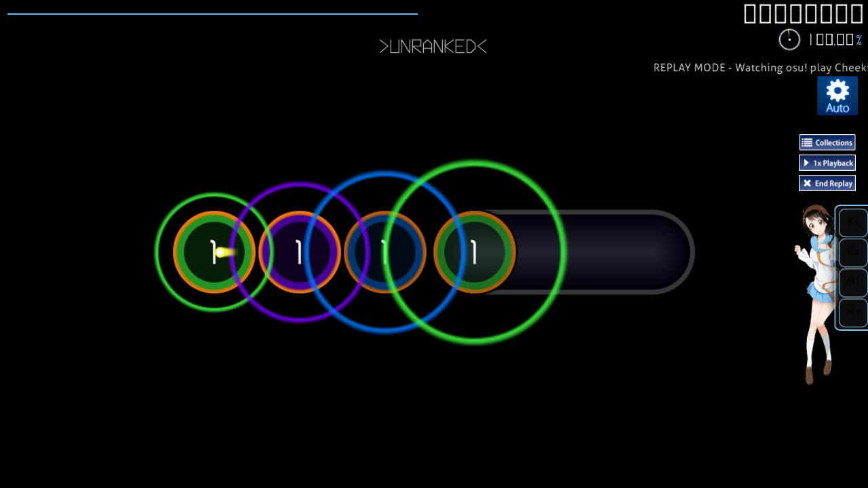Click the blue progress bar at top
Screen dimensions: 868x488
click(x=212, y=14)
